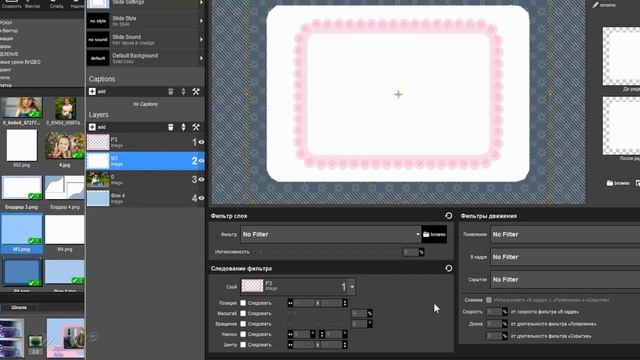Select the М3.png thumbnail

[22, 229]
